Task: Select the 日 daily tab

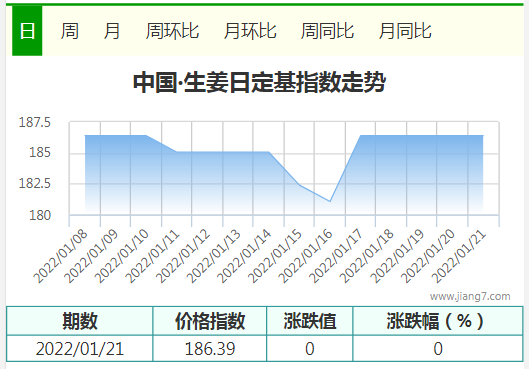Action: (27, 31)
